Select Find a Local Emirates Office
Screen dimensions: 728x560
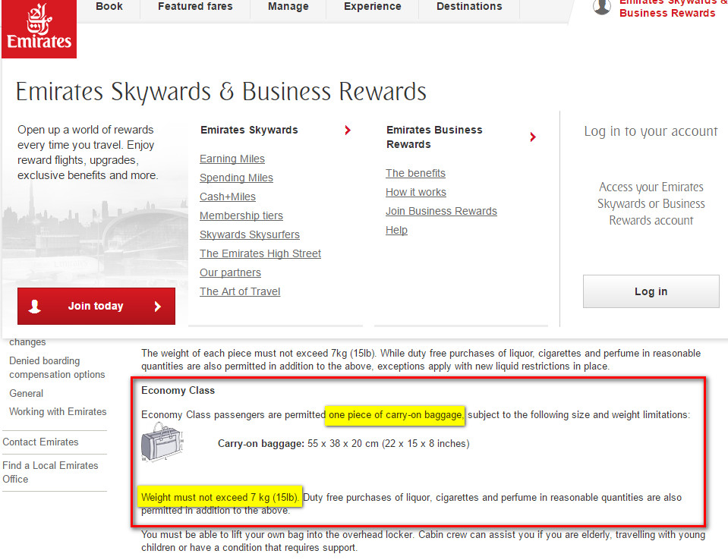[50, 472]
